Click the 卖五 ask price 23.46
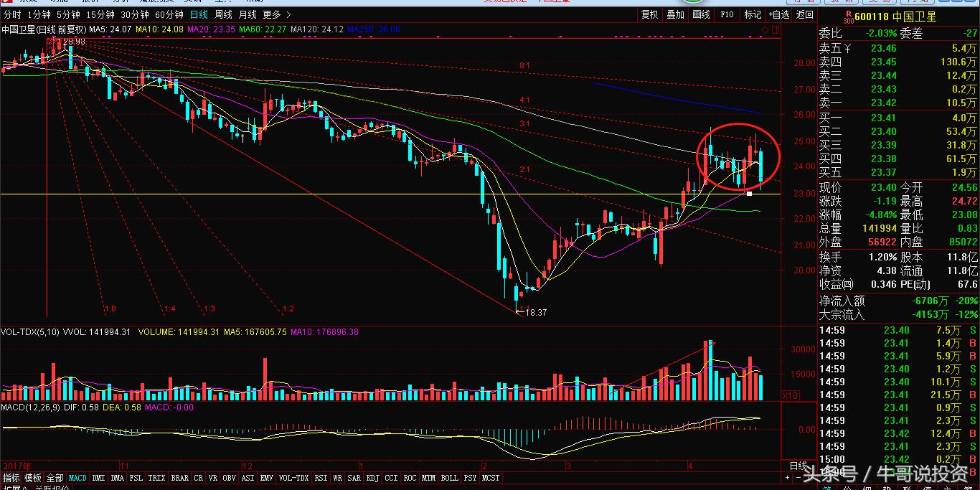The image size is (980, 490). click(884, 48)
